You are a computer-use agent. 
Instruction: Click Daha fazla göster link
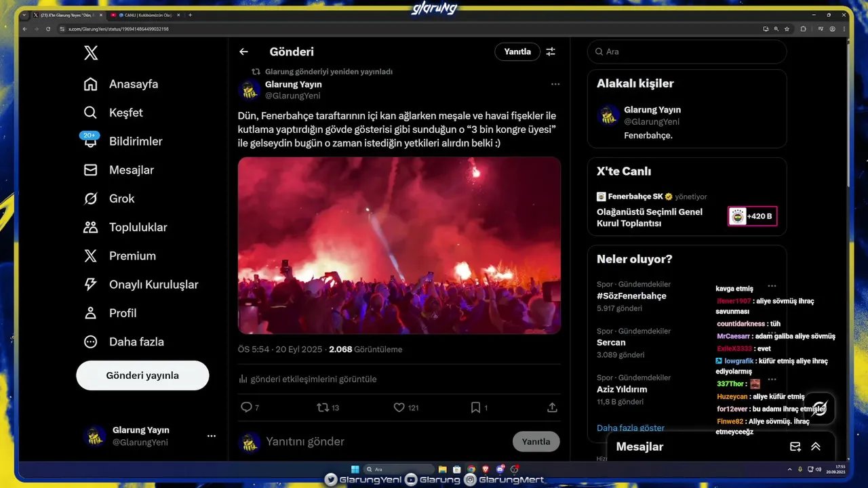(631, 428)
